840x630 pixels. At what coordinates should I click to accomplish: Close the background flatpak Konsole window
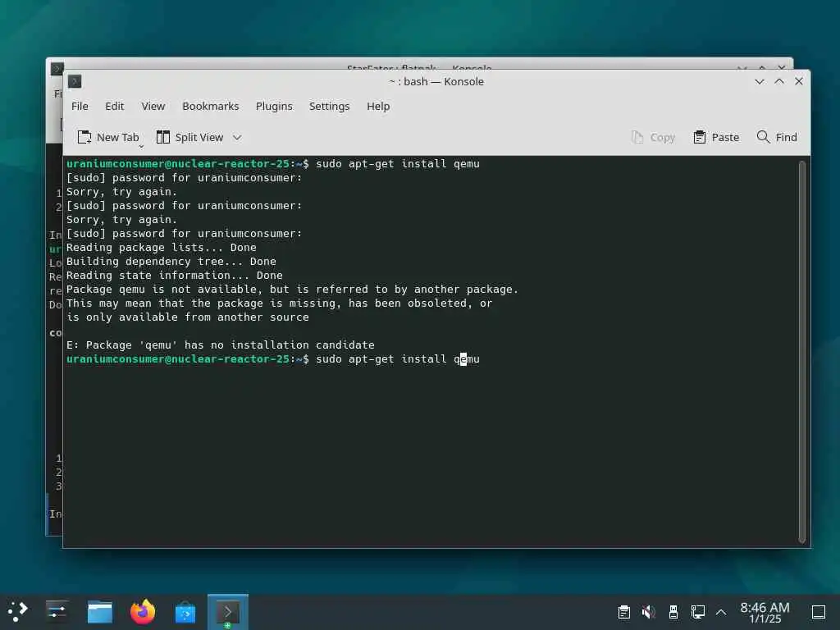pos(782,67)
